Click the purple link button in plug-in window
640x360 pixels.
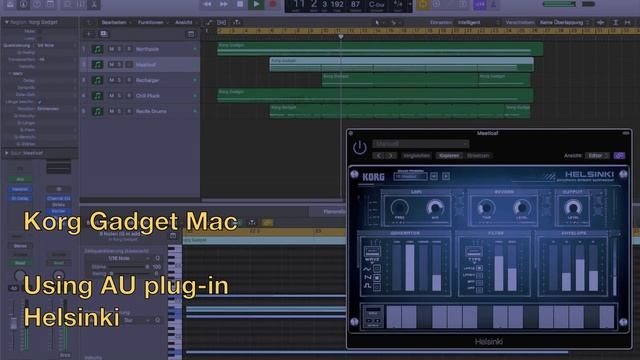(619, 156)
